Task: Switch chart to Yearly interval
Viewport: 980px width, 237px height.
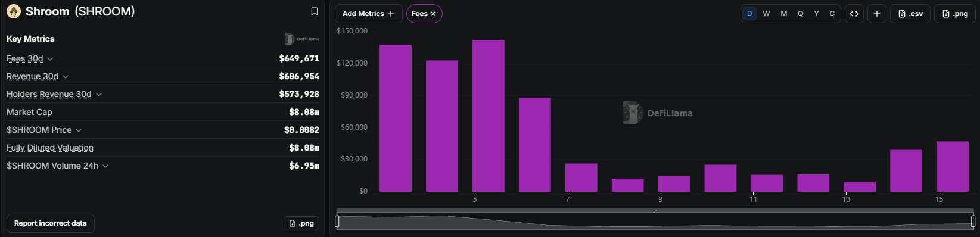Action: [816, 14]
